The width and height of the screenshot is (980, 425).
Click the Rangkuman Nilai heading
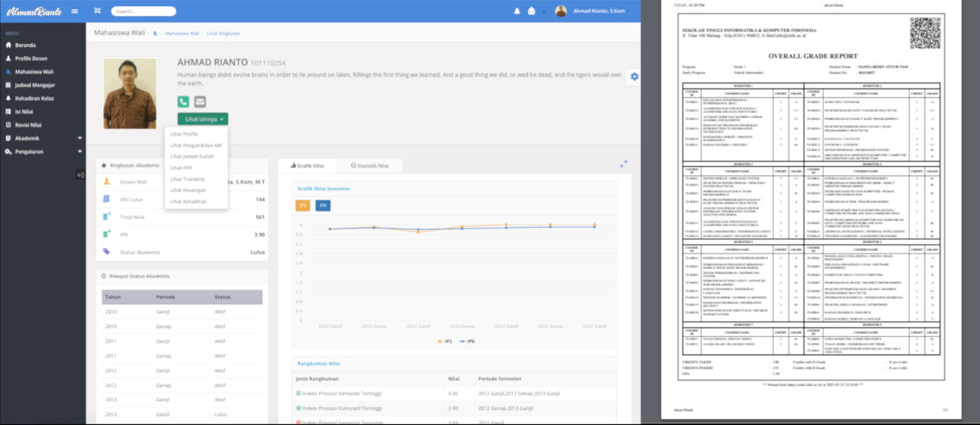click(318, 364)
